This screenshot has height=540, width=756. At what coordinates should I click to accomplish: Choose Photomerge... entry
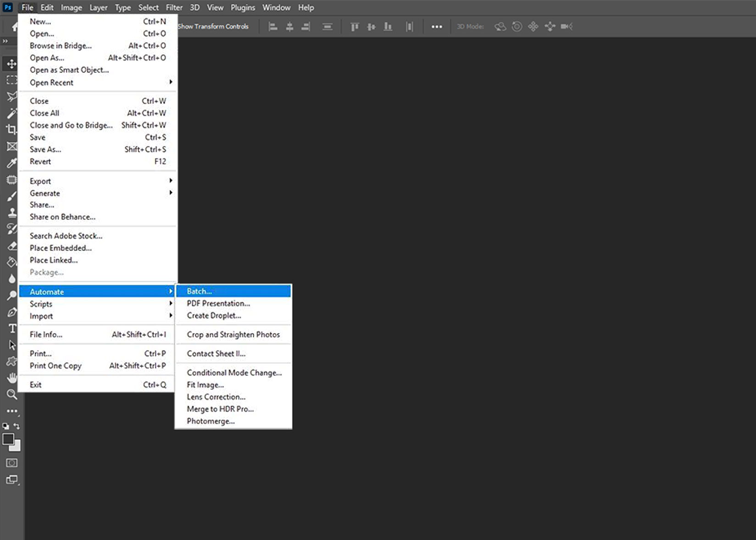(233, 421)
